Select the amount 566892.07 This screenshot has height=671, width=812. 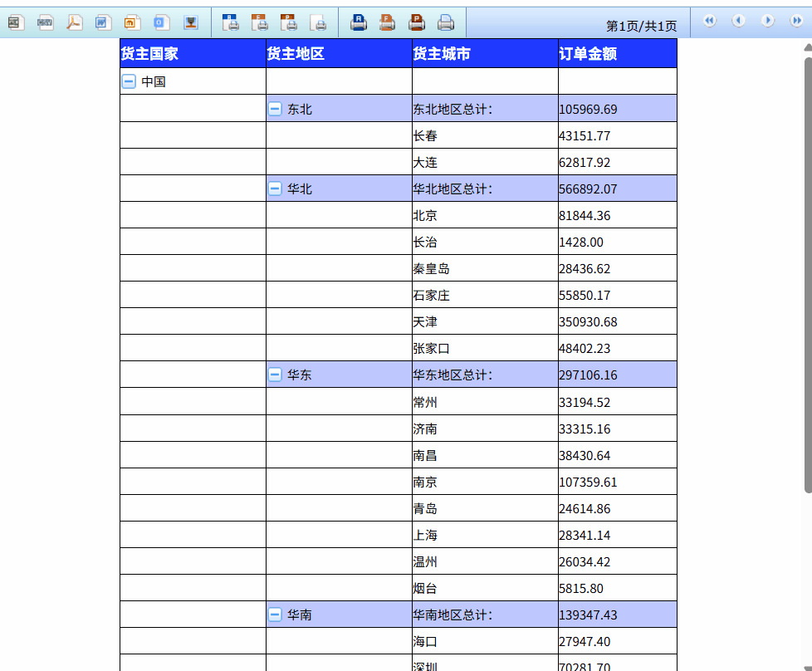coord(617,189)
